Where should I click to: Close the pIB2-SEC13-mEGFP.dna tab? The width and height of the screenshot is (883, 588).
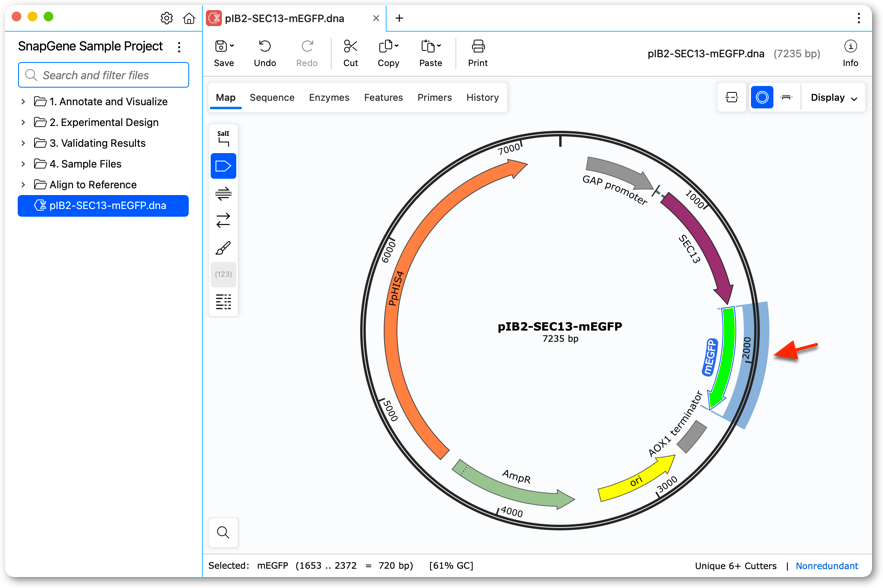pos(376,18)
